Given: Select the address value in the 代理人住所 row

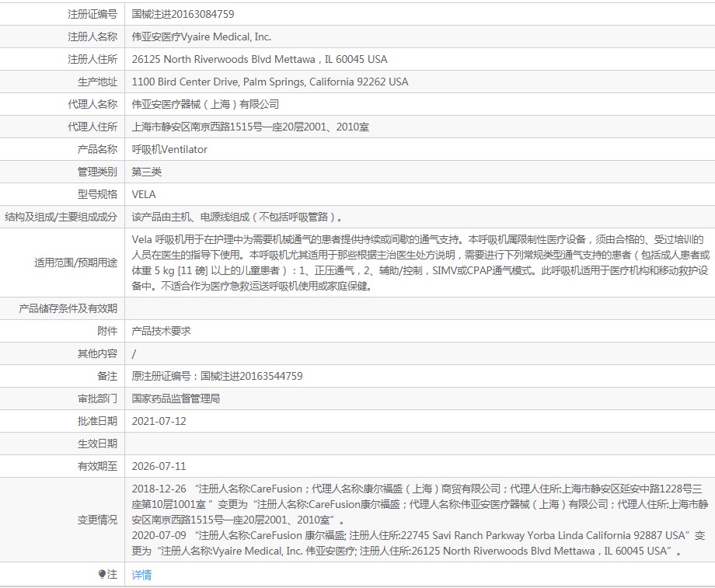Looking at the screenshot, I should tap(250, 127).
